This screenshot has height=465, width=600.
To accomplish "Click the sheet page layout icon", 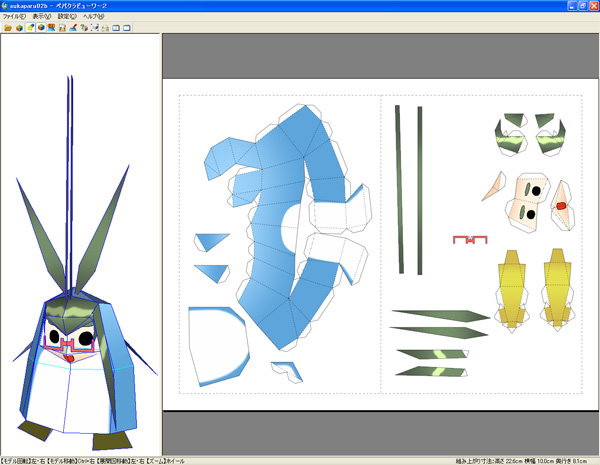I will click(62, 28).
